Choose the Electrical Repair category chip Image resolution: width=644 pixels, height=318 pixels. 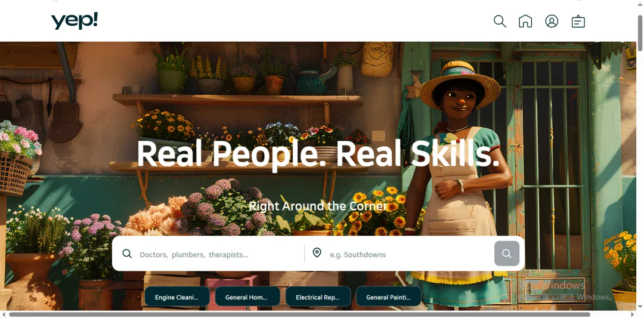[318, 297]
